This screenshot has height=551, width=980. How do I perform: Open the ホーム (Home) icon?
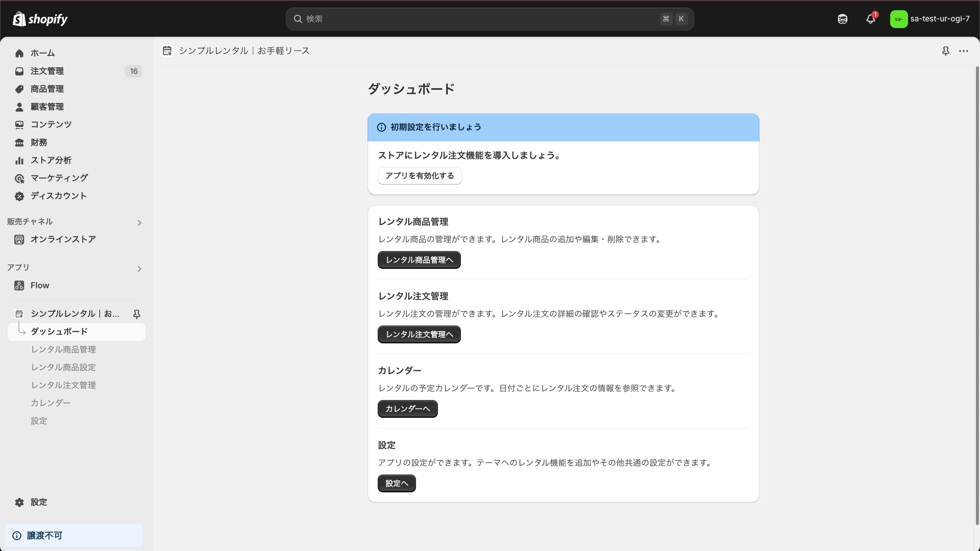tap(19, 53)
